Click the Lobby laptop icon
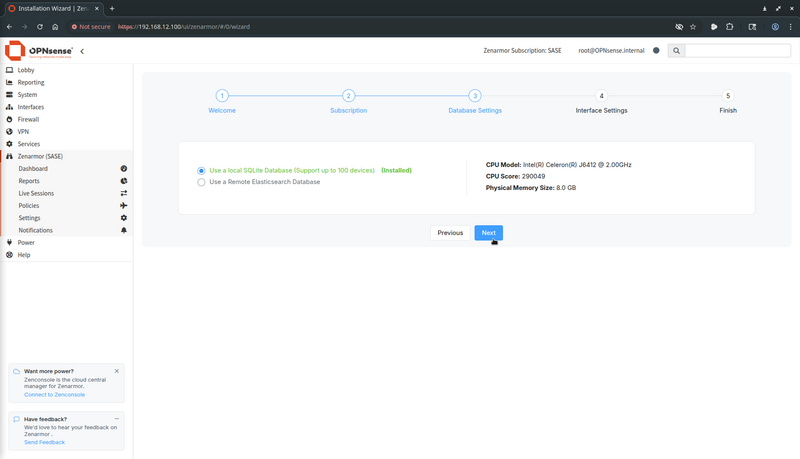The height and width of the screenshot is (459, 800). pos(9,70)
